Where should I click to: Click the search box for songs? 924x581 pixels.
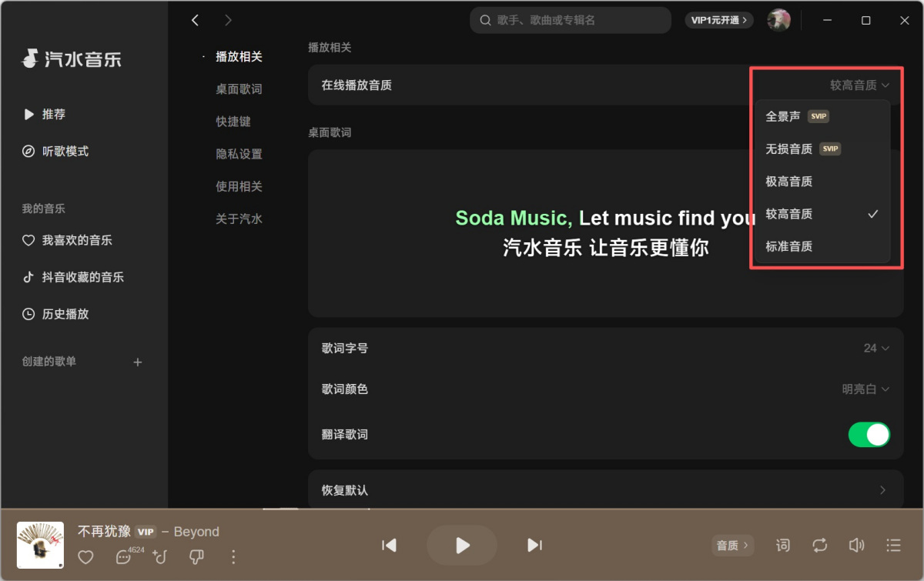(x=570, y=20)
